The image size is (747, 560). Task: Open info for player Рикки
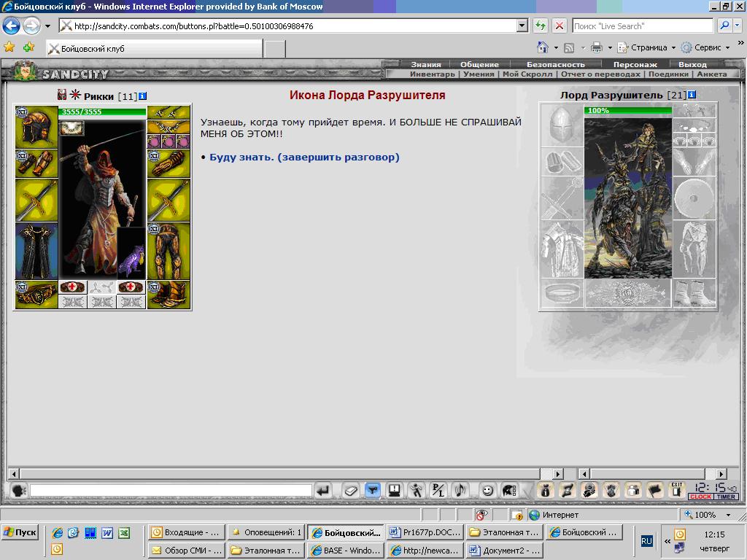point(142,96)
